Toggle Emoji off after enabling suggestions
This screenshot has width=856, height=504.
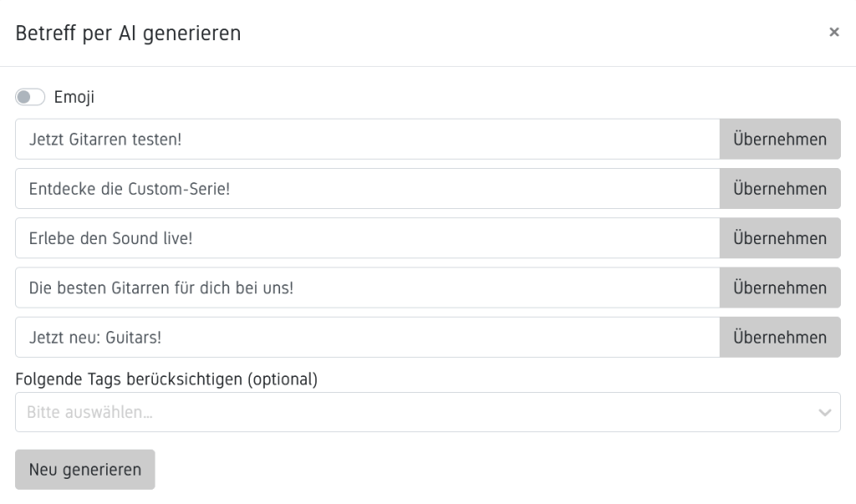point(30,97)
